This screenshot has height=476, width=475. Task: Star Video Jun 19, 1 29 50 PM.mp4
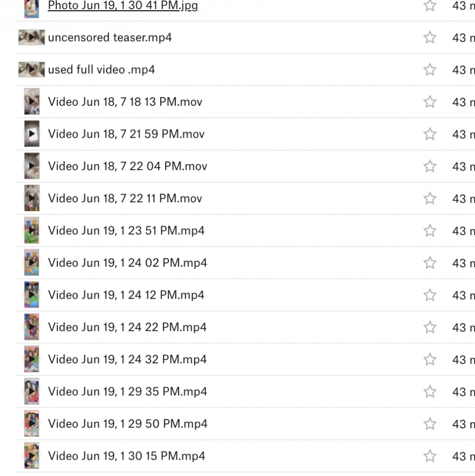point(430,424)
